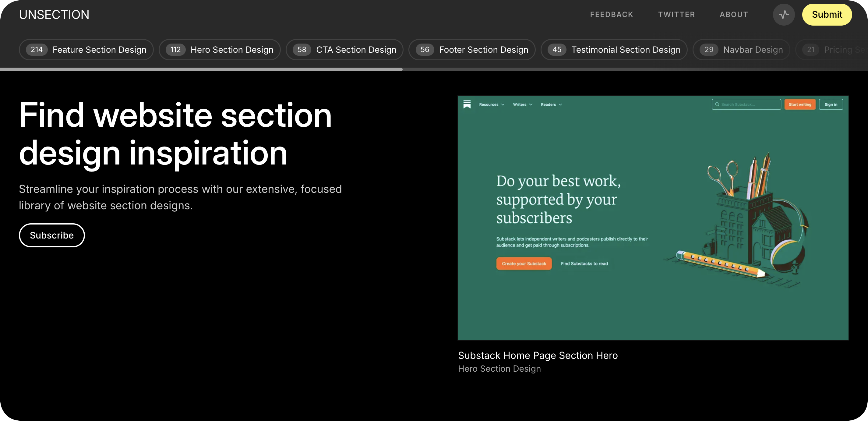Viewport: 868px width, 421px height.
Task: Click Find Substacks to read link
Action: 584,264
